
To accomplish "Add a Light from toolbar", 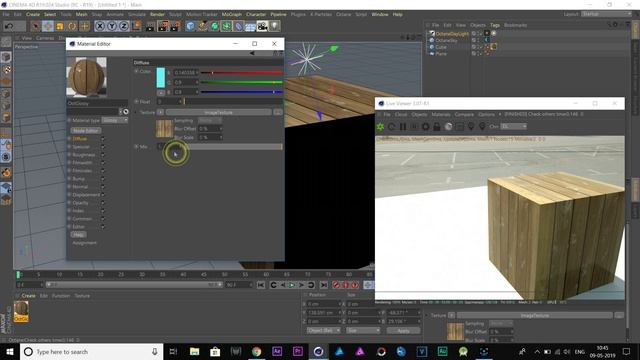I will tap(274, 26).
